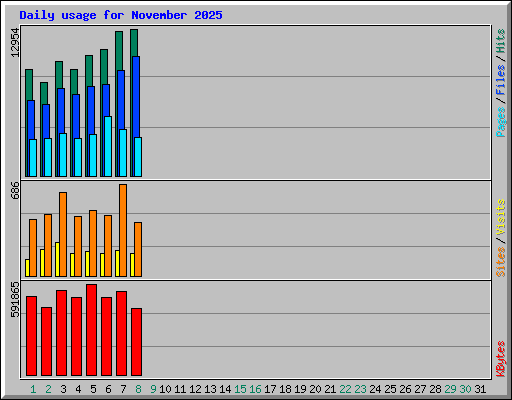512x400 pixels.
Task: Click the 686 visits axis value
Action: point(15,190)
